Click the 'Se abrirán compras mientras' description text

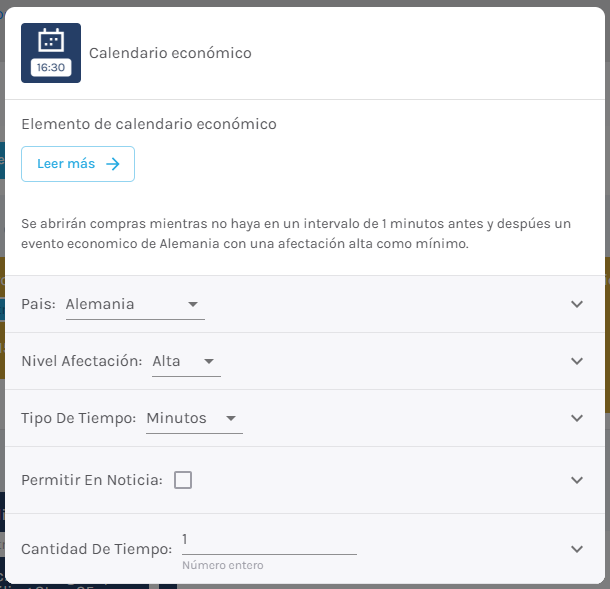pyautogui.click(x=296, y=233)
